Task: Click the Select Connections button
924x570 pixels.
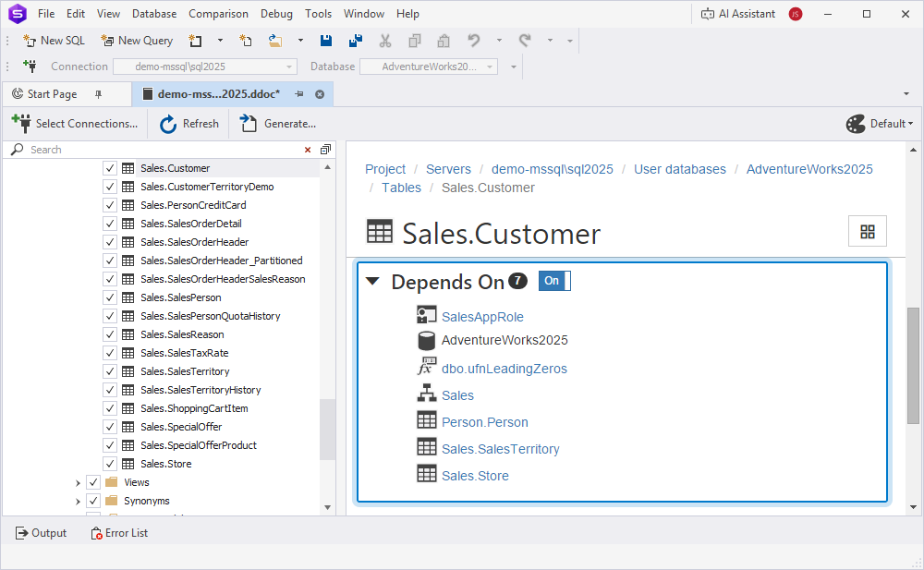Action: [75, 124]
